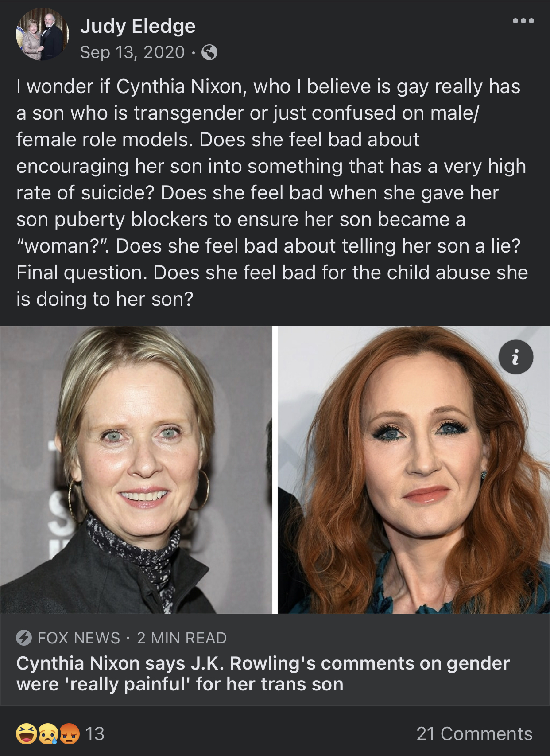This screenshot has height=756, width=550.
Task: Open the link preview card footer
Action: [x=275, y=660]
